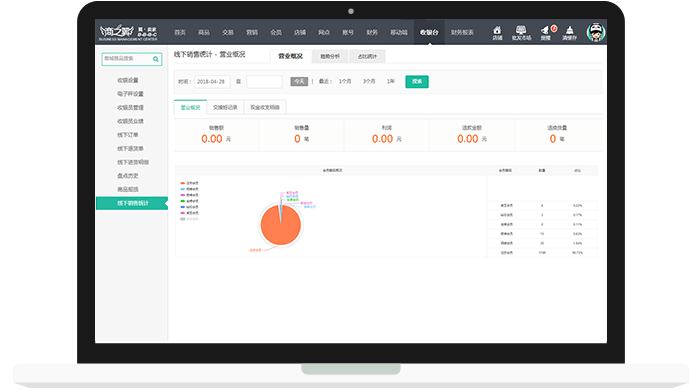Screen dimensions: 700x390
Task: Click the page title 线下销售统计 - 营业概况
Action: 209,54
